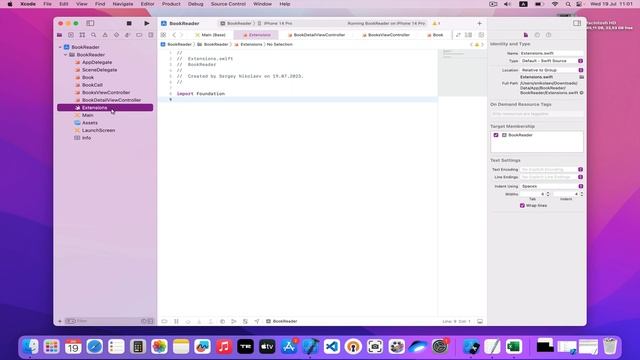Click the Run (play) button
640x360 pixels.
[147, 23]
